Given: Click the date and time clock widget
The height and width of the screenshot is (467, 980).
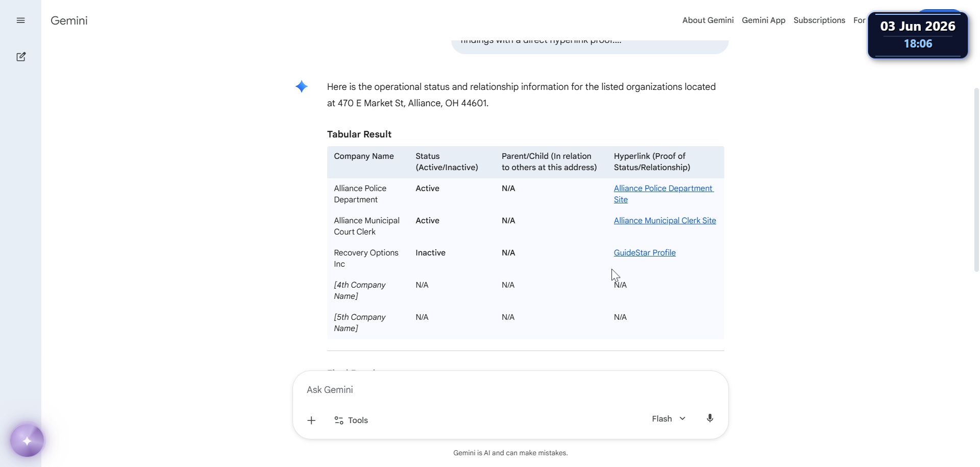Looking at the screenshot, I should 918,34.
